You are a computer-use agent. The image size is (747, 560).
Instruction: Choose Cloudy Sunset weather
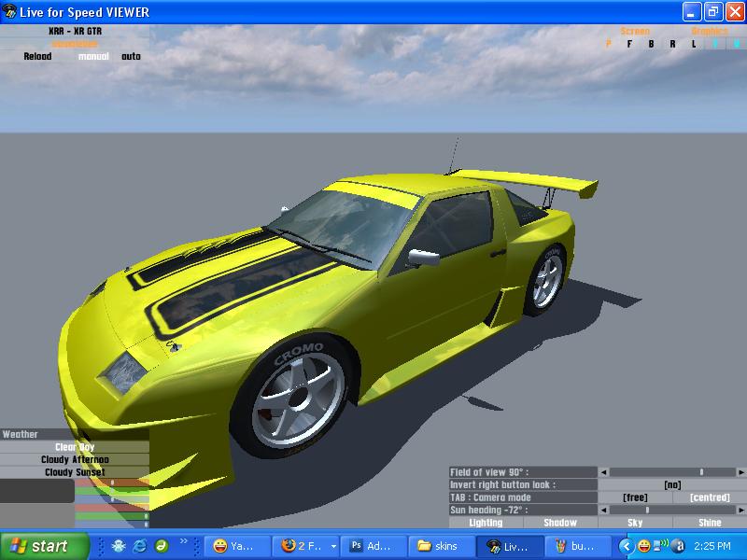point(75,472)
